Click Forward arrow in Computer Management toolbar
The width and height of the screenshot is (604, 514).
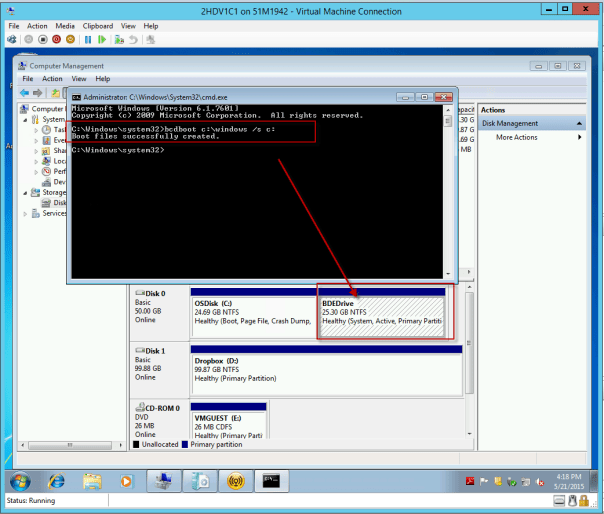click(37, 92)
